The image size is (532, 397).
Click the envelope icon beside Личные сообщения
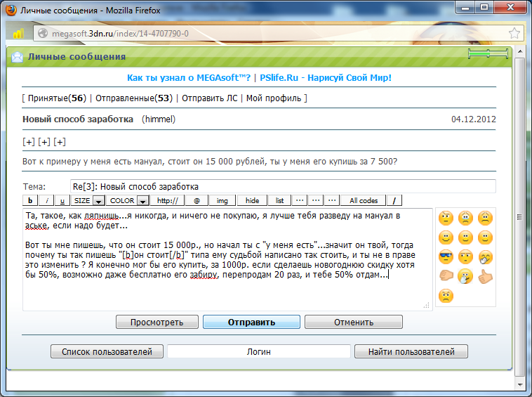pyautogui.click(x=17, y=57)
